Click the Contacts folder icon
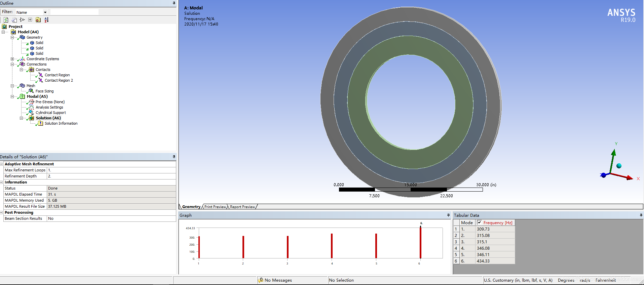Viewport: 644px width, 285px height. pos(32,70)
